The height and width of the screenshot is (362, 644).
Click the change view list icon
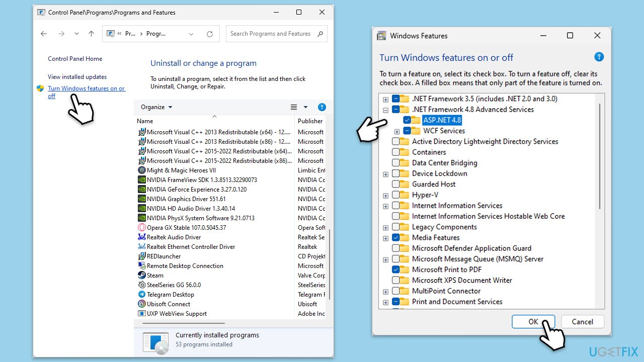click(x=294, y=107)
